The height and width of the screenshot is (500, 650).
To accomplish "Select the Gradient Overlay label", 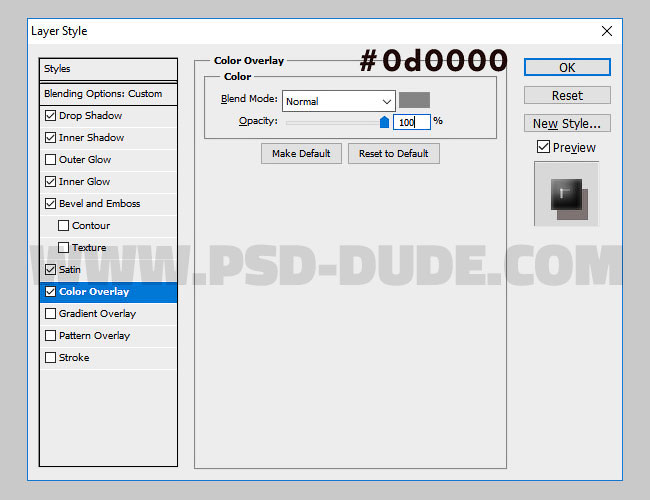I will 97,314.
